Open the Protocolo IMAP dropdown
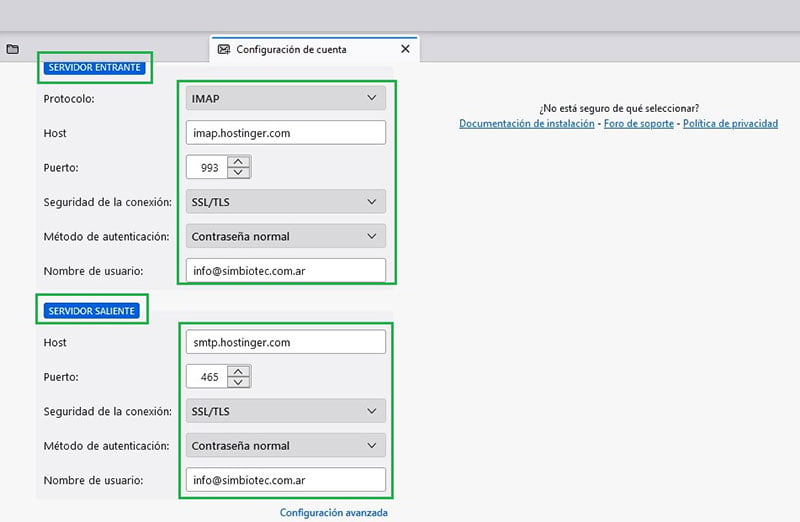 pyautogui.click(x=286, y=98)
